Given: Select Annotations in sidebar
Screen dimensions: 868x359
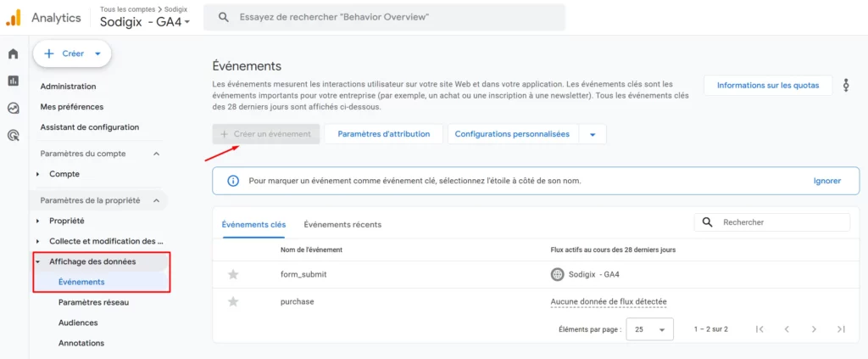Looking at the screenshot, I should pos(81,343).
